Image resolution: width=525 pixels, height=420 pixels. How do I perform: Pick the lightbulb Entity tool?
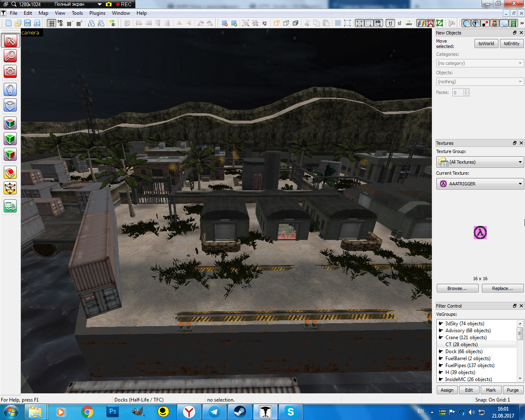10,89
